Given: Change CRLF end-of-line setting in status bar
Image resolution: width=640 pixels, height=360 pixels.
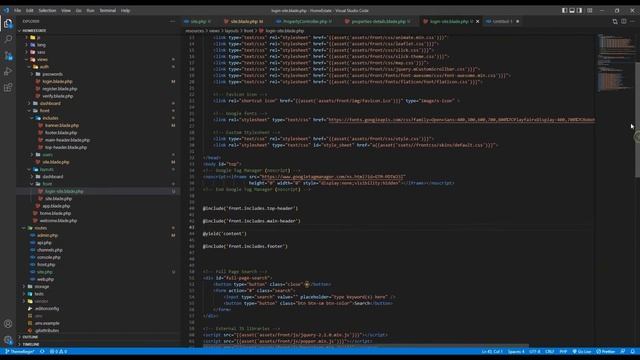Looking at the screenshot, I should pyautogui.click(x=550, y=351).
